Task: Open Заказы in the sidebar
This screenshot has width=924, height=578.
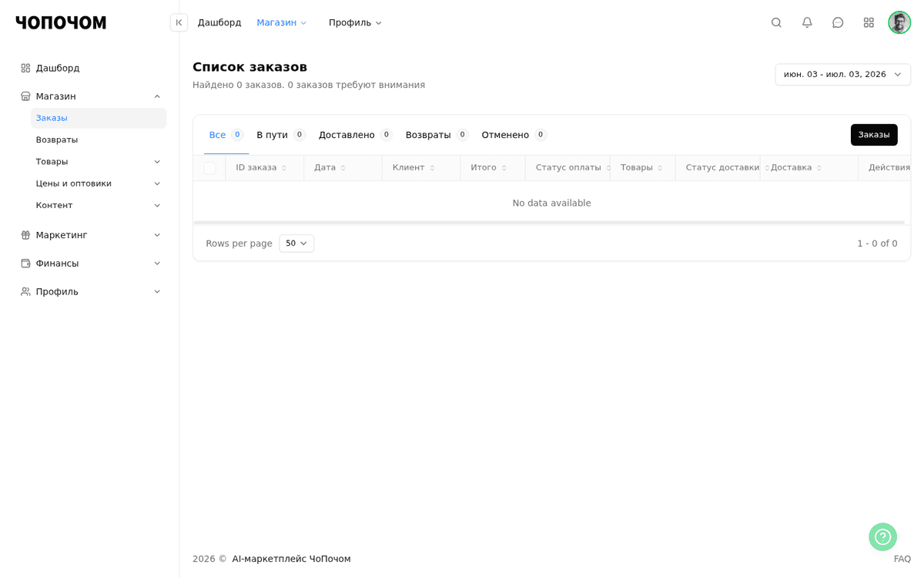Action: [99, 118]
